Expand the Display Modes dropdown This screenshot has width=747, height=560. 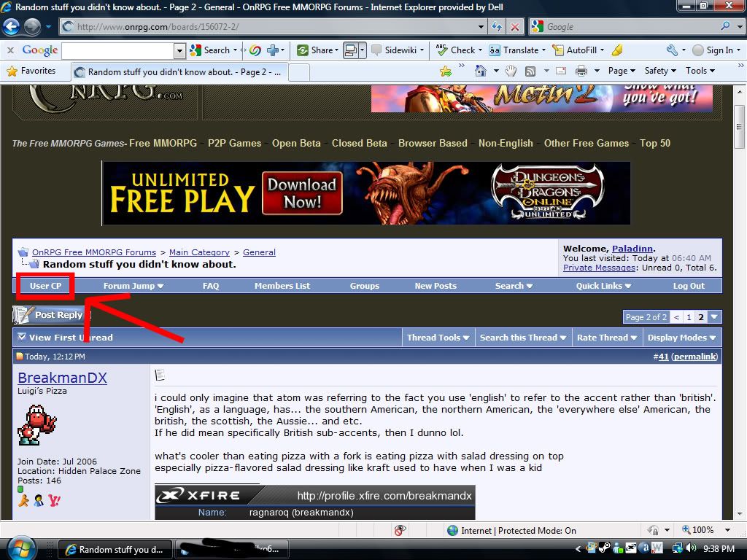click(x=681, y=338)
